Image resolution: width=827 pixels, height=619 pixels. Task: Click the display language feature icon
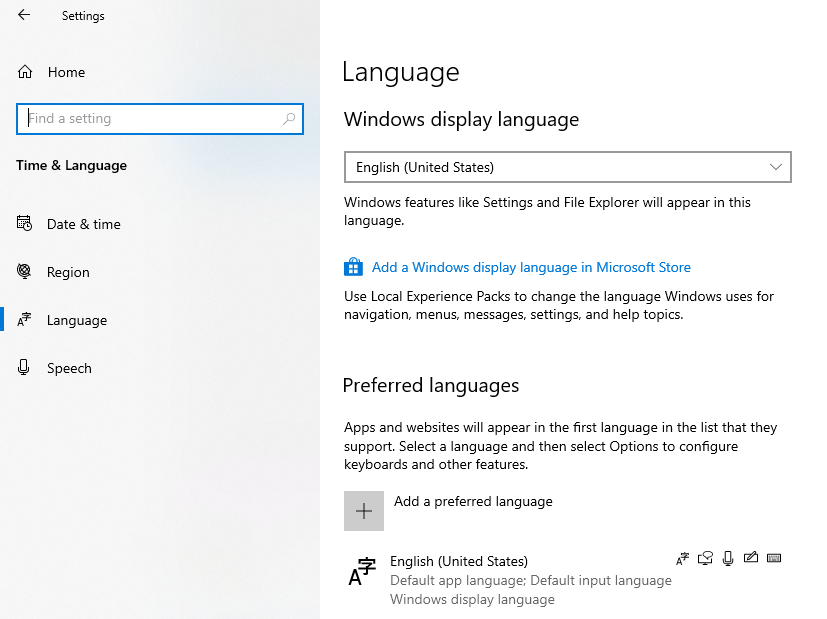683,558
